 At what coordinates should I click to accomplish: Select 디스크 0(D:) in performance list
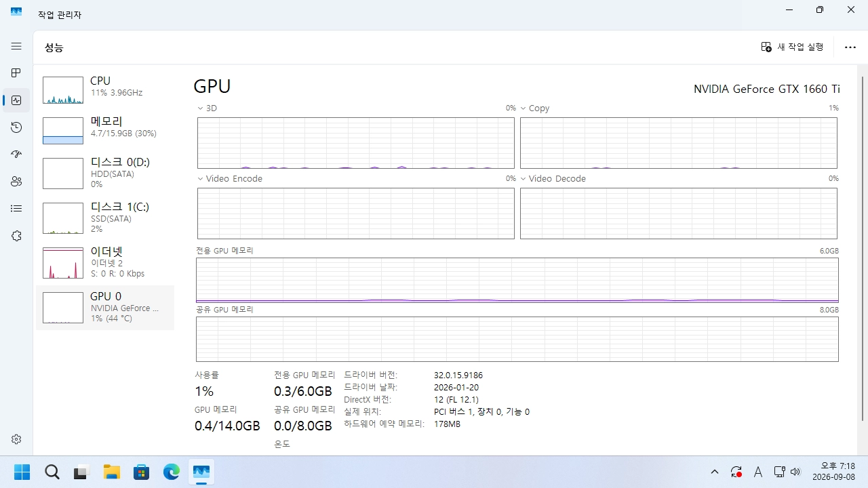point(105,173)
